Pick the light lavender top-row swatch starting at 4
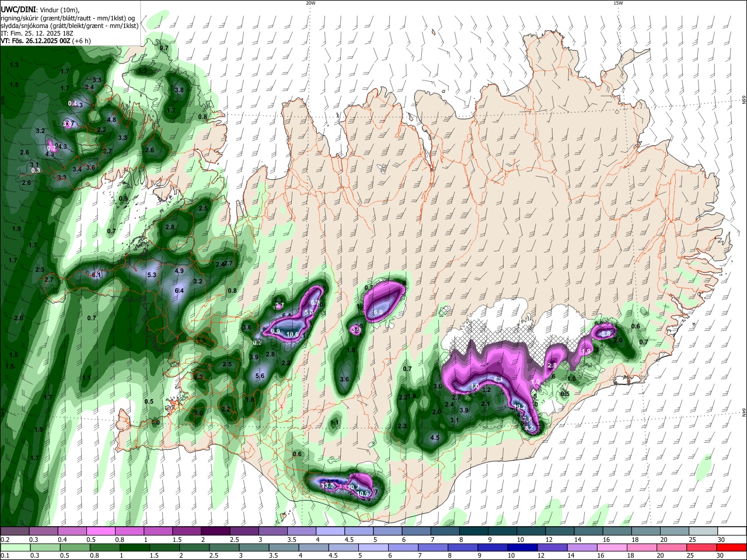This screenshot has width=747, height=560. (330, 531)
